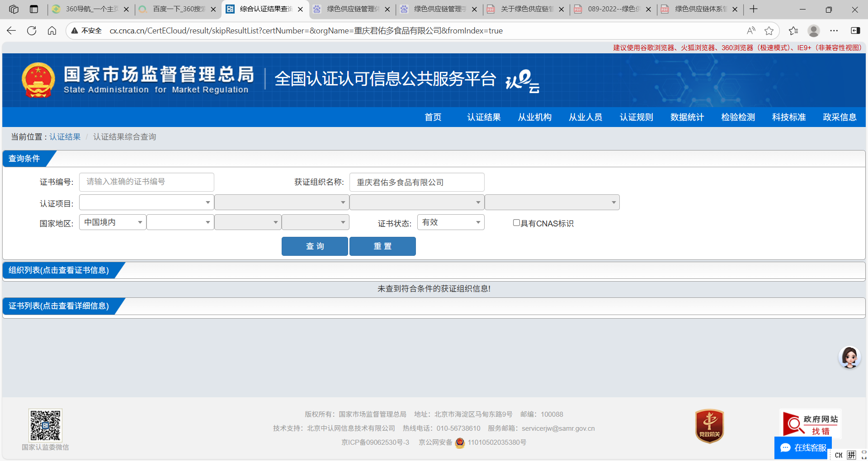
Task: Open the 科技标准 navigation menu
Action: click(x=789, y=118)
